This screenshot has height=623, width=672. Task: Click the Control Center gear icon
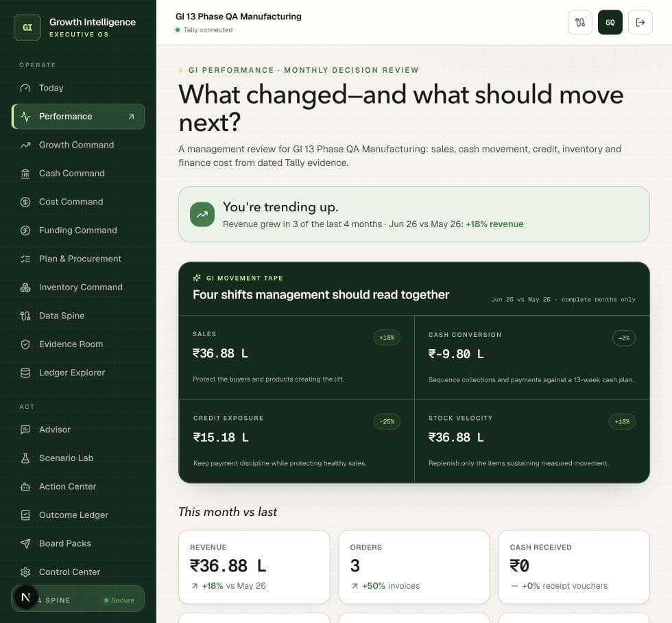[x=25, y=572]
